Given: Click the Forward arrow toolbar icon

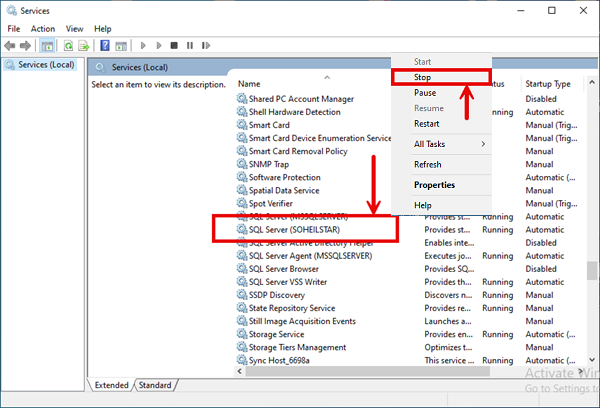Looking at the screenshot, I should coord(25,46).
